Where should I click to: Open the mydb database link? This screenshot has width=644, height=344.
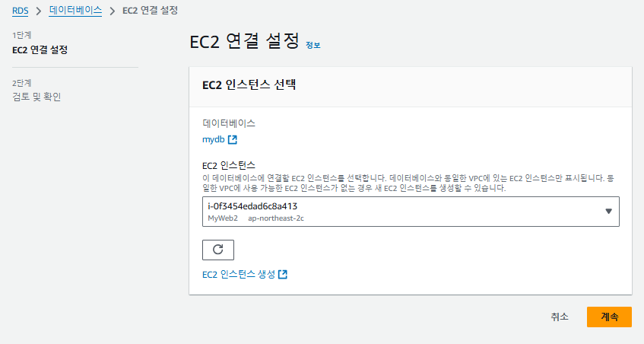214,140
